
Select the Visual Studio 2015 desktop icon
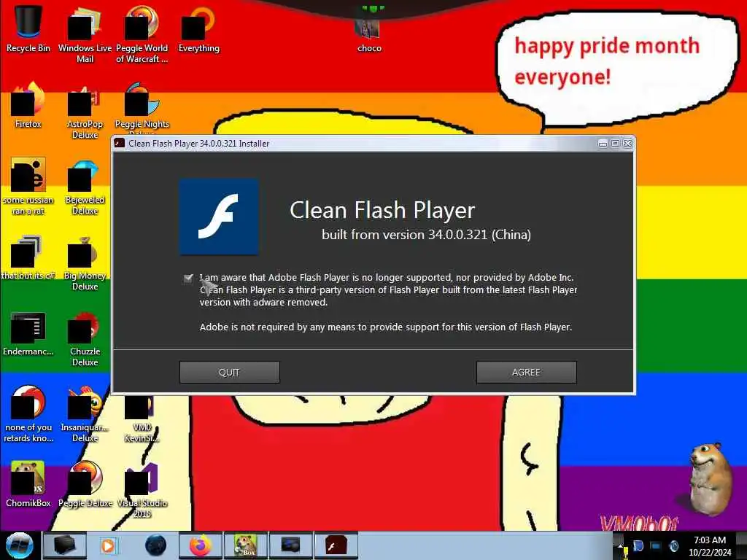click(142, 489)
